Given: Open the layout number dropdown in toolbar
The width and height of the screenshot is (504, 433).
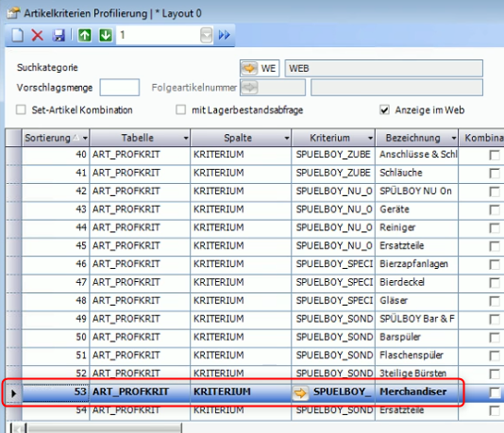Looking at the screenshot, I should [x=206, y=35].
